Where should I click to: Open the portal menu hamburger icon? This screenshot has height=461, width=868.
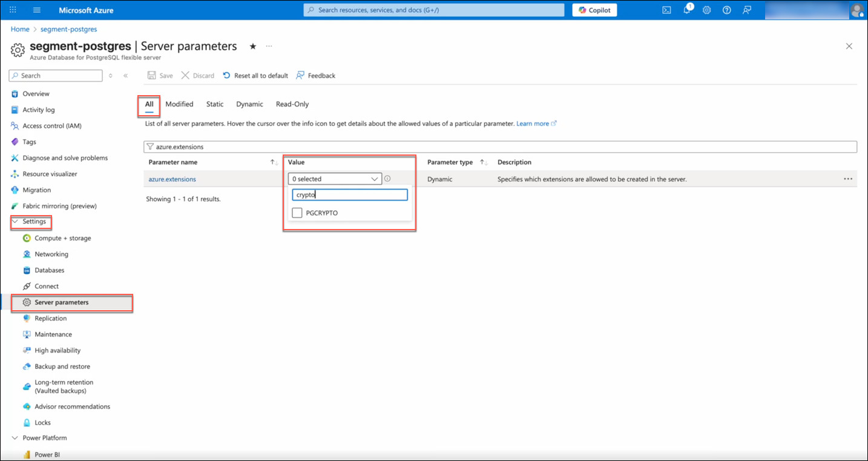click(36, 10)
